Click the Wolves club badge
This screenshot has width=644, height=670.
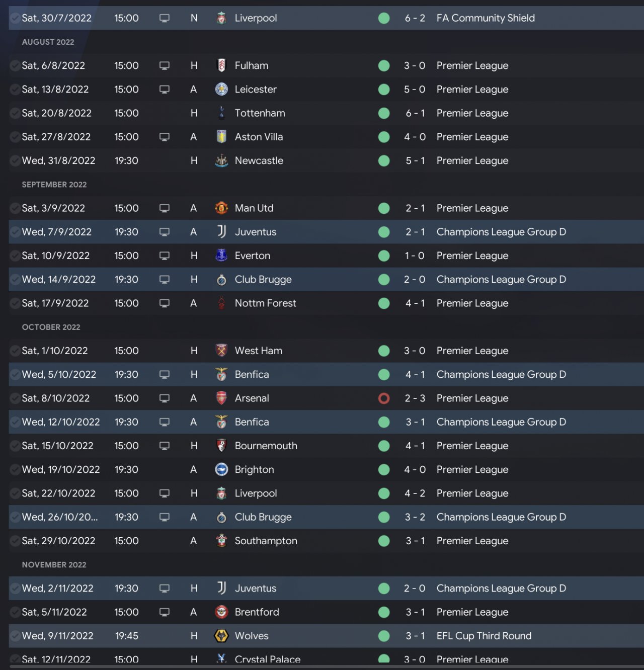tap(221, 636)
